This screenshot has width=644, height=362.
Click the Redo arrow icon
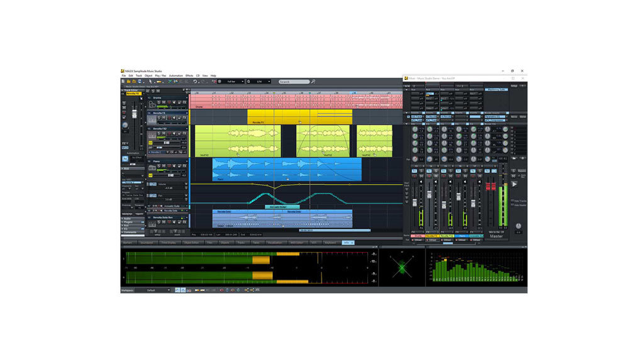(x=203, y=82)
